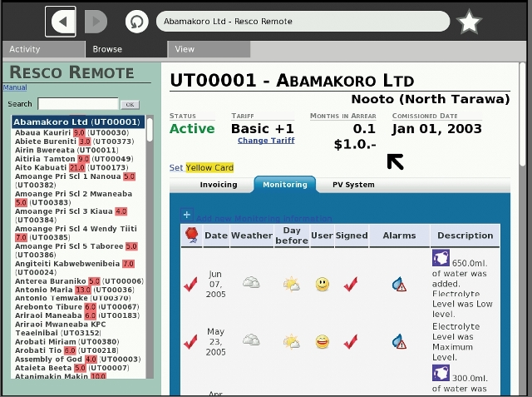532x397 pixels.
Task: Open the PV System tab
Action: coord(353,185)
